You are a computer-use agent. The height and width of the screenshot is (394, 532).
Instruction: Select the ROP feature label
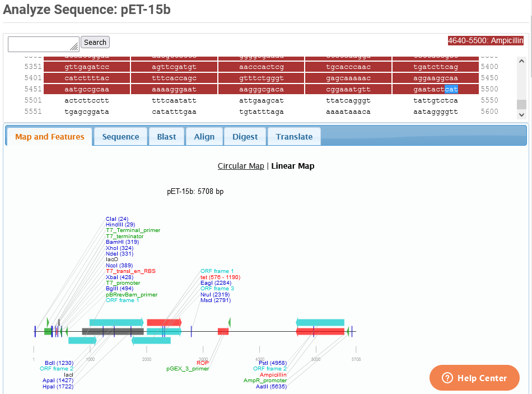point(203,363)
